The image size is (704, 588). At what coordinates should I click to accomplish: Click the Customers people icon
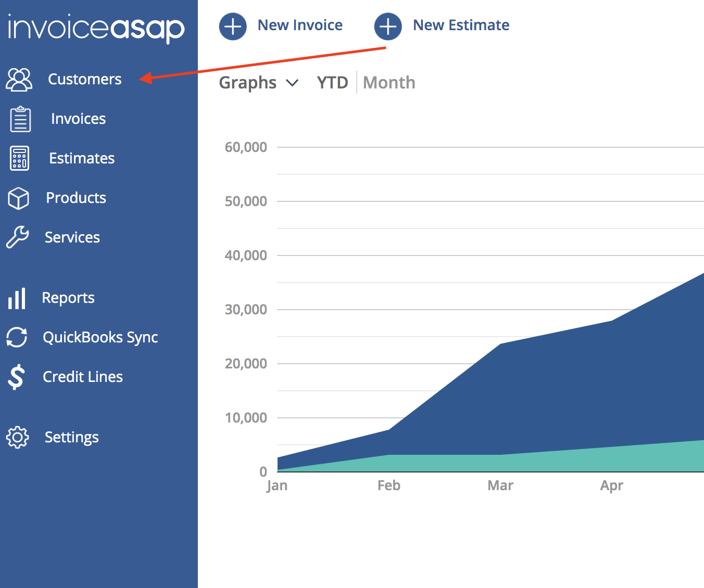[19, 80]
